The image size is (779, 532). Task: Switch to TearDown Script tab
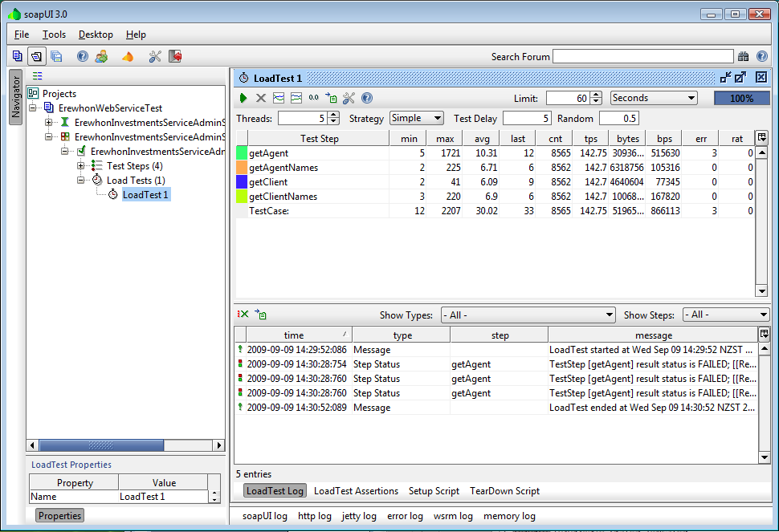click(x=504, y=491)
